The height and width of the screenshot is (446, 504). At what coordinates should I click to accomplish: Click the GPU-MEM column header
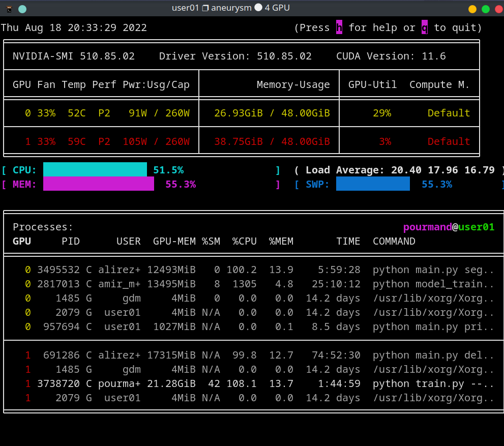pos(174,241)
